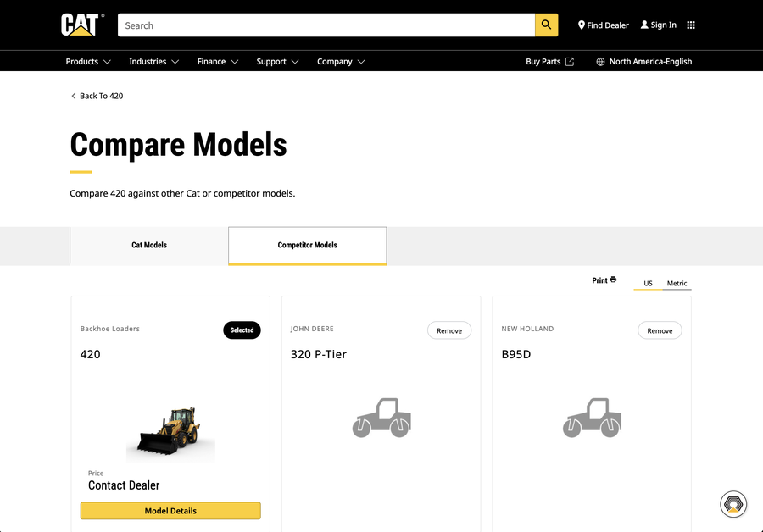Screen dimensions: 763x532
Task: Open the chat assistant icon
Action: pos(733,504)
